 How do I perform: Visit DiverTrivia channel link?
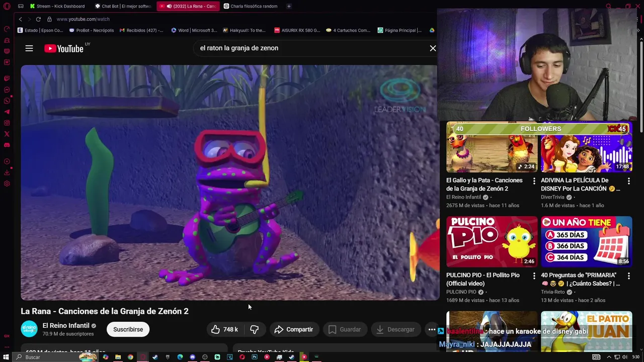(x=553, y=197)
